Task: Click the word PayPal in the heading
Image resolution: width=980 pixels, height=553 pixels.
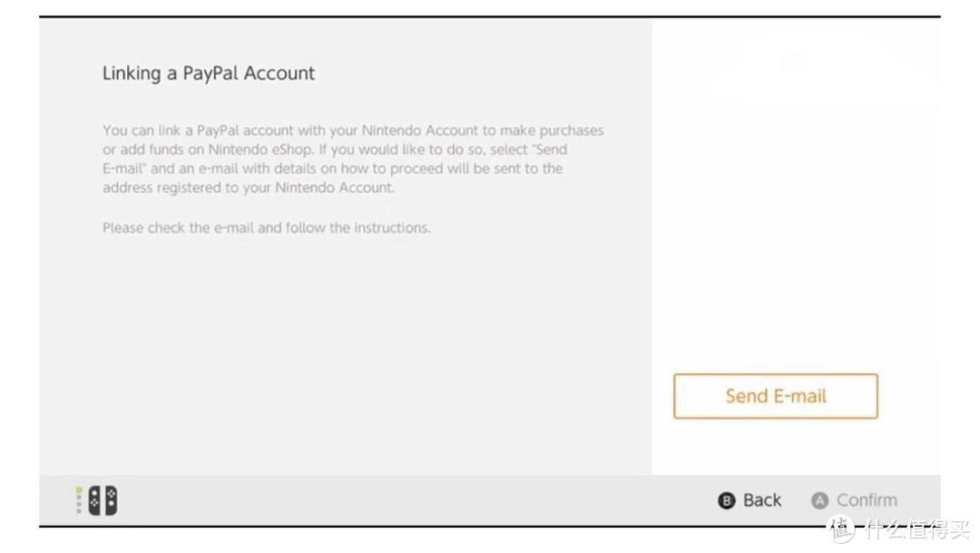Action: point(210,74)
